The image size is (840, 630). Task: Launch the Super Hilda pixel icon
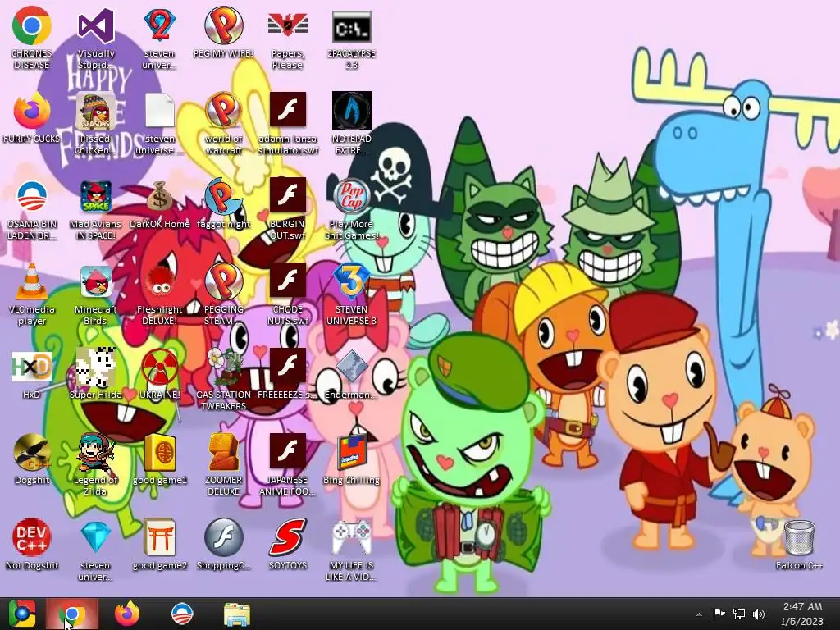pyautogui.click(x=96, y=367)
